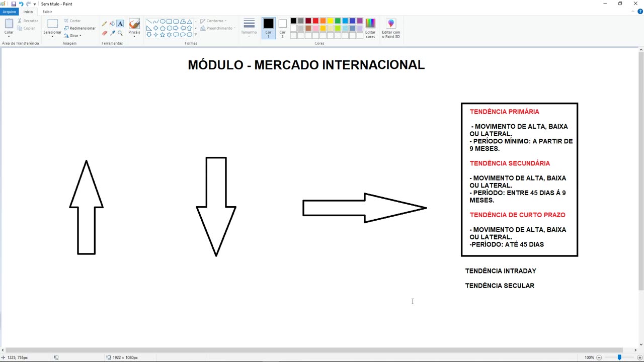Click the vertical scrollbar thumb
The height and width of the screenshot is (362, 644).
coord(641,171)
